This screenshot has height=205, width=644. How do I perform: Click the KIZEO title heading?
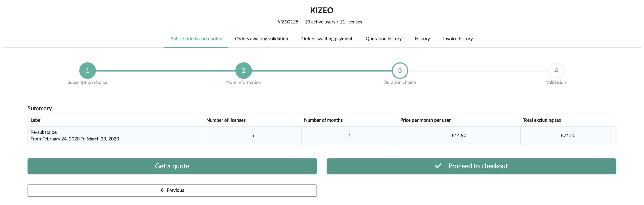[322, 10]
